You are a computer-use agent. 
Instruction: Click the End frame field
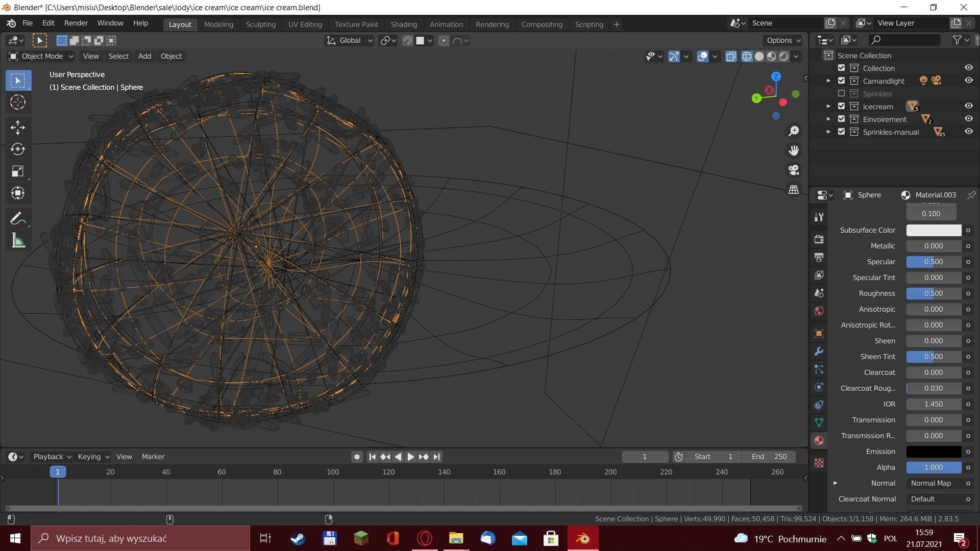click(x=769, y=457)
